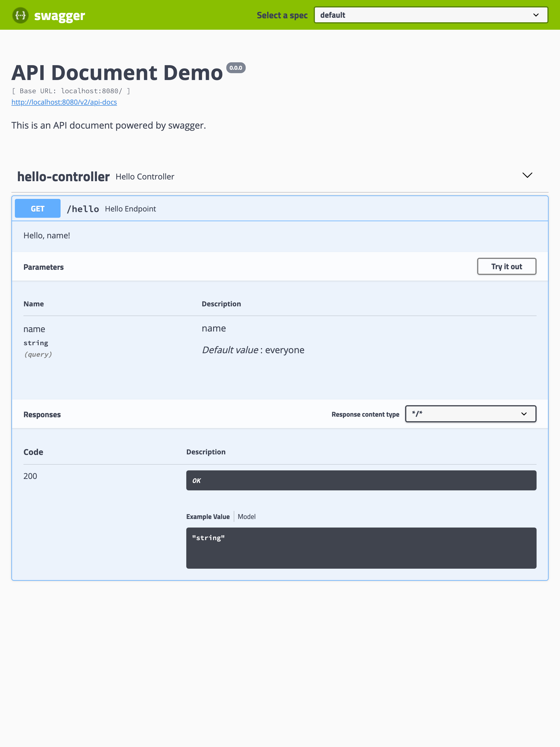Image resolution: width=560 pixels, height=747 pixels.
Task: Click the name parameter label
Action: 34,329
